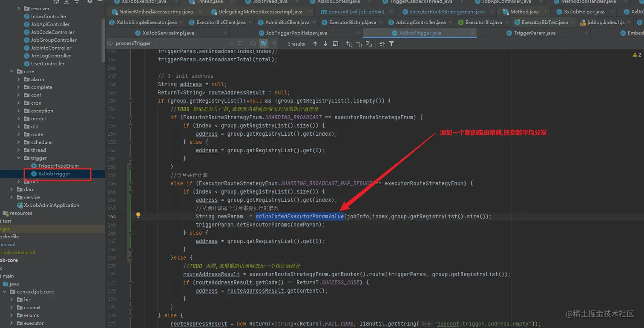Expand the service folder
The height and width of the screenshot is (328, 644).
click(x=12, y=197)
